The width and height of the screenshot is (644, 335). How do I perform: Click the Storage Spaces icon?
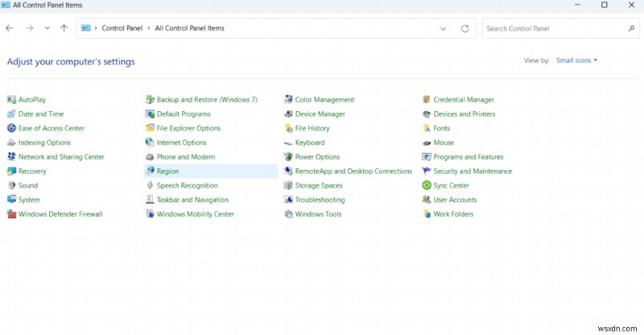288,185
